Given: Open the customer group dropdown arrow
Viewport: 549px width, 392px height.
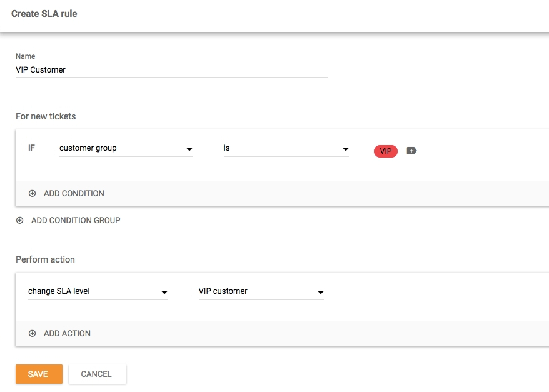Looking at the screenshot, I should [x=189, y=149].
